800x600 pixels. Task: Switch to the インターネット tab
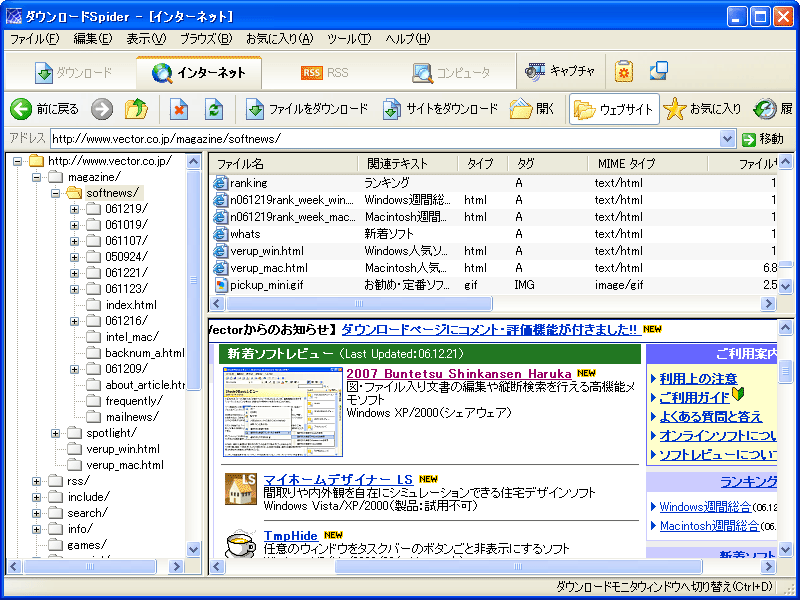[x=199, y=73]
